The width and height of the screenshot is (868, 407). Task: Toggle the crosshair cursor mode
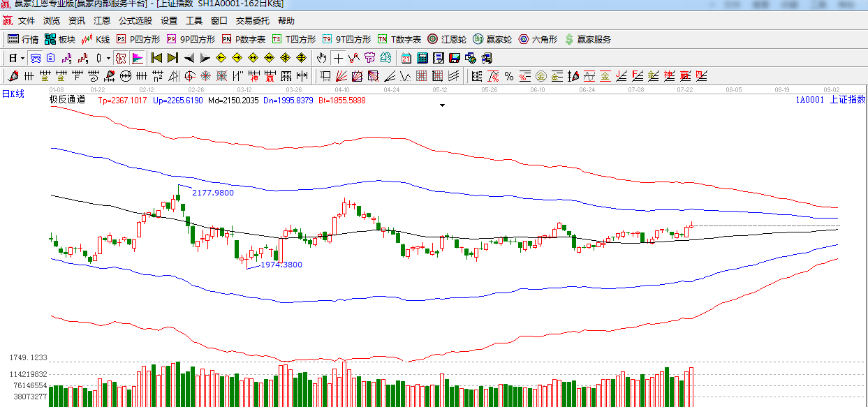tap(338, 58)
